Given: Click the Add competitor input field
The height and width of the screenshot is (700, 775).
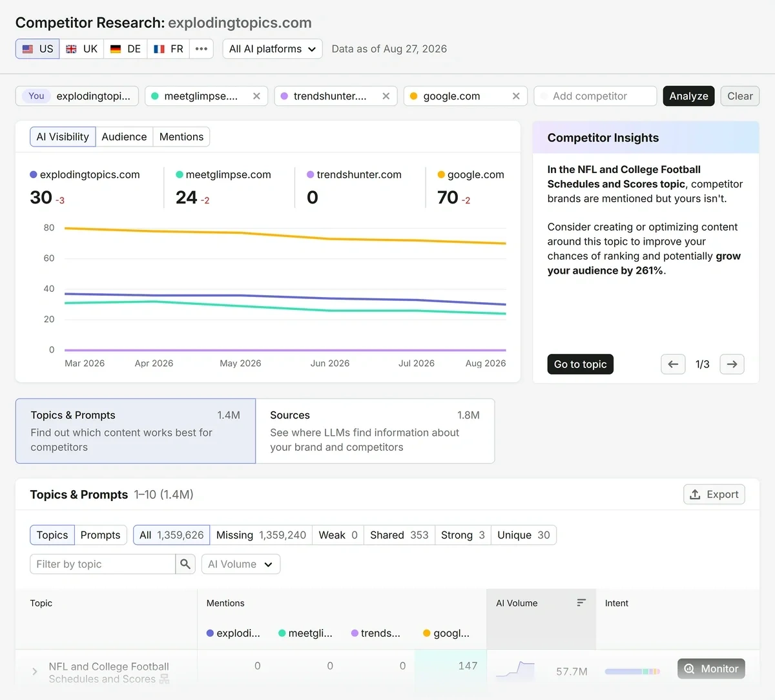Looking at the screenshot, I should click(x=595, y=96).
